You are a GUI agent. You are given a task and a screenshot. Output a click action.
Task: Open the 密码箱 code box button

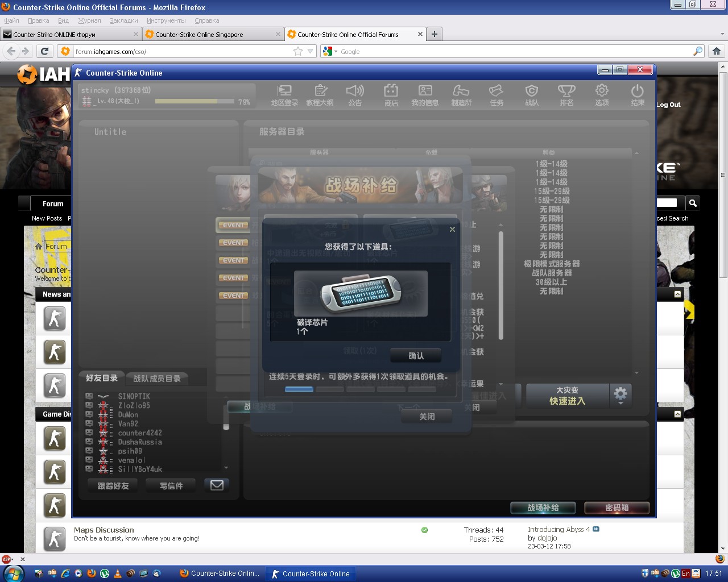pos(617,508)
